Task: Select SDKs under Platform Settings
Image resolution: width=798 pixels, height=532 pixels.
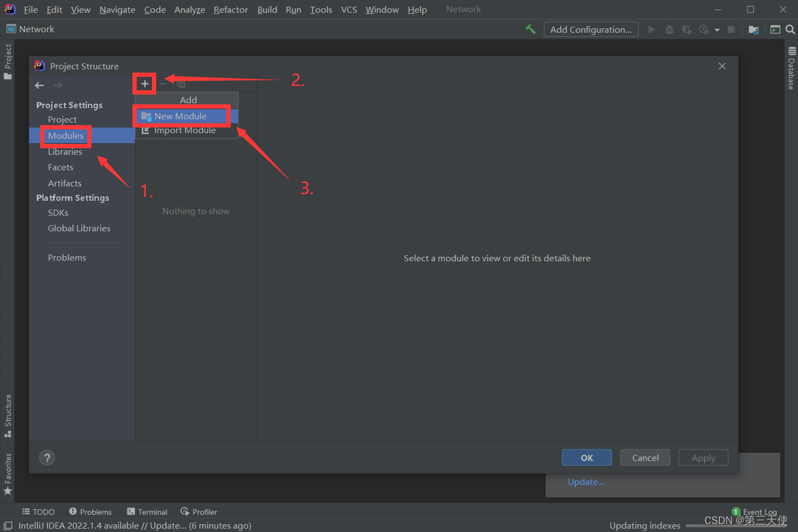Action: click(58, 212)
